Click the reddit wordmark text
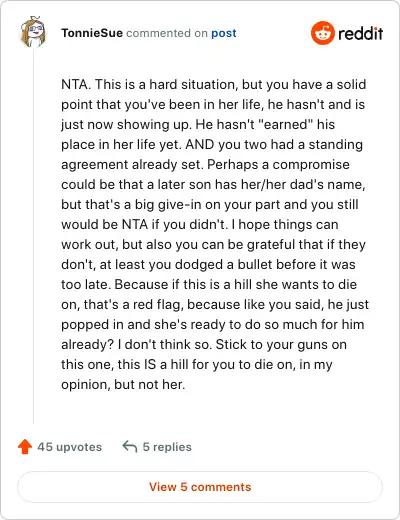 361,33
